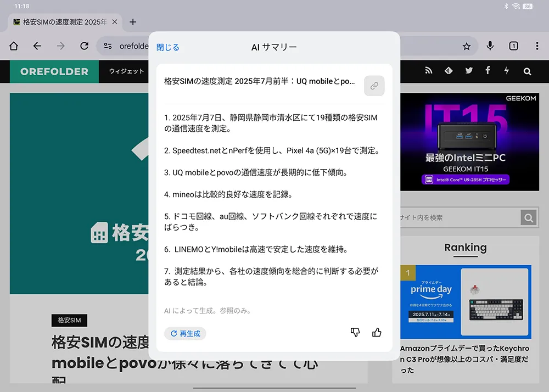Viewport: 549px width, 392px height.
Task: Click the 格安SIM category tag
Action: 69,320
